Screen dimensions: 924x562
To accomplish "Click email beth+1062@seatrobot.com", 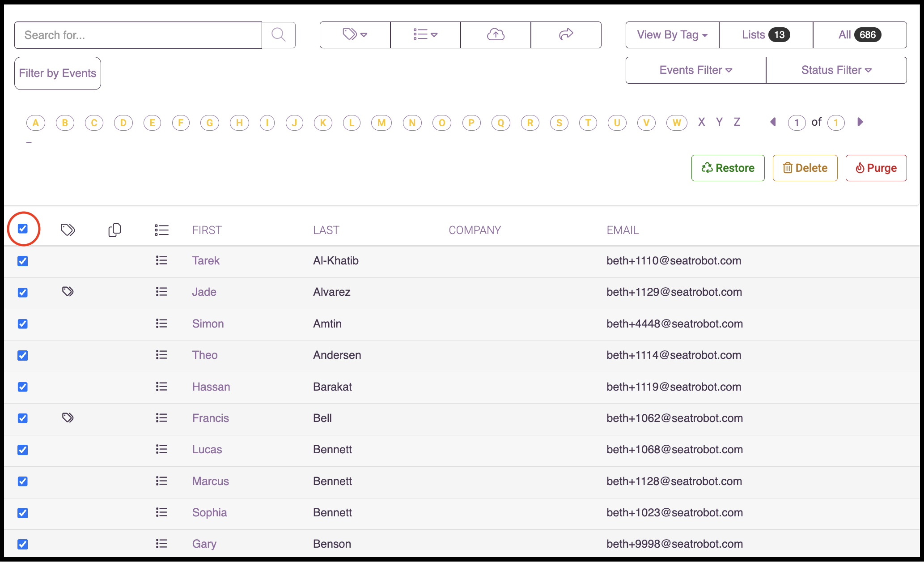I will (674, 418).
